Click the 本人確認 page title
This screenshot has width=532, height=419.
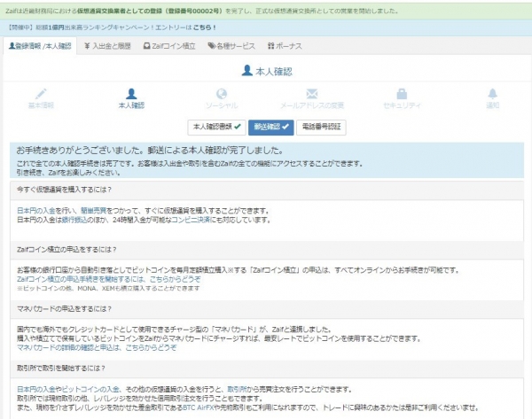pos(267,71)
